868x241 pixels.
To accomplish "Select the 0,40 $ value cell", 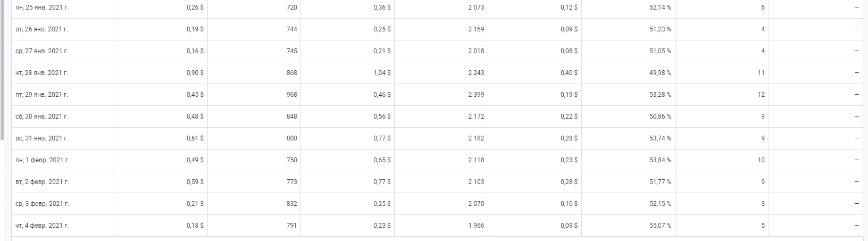I will pyautogui.click(x=569, y=73).
